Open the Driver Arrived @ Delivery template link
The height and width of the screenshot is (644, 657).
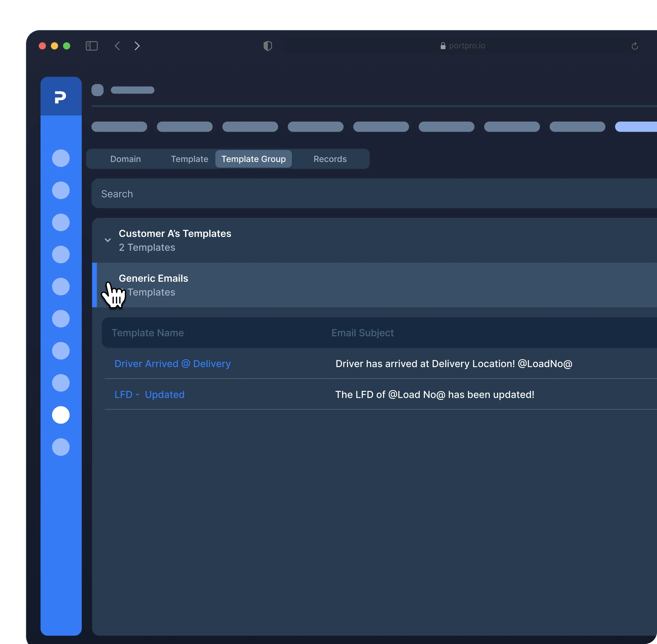click(172, 364)
